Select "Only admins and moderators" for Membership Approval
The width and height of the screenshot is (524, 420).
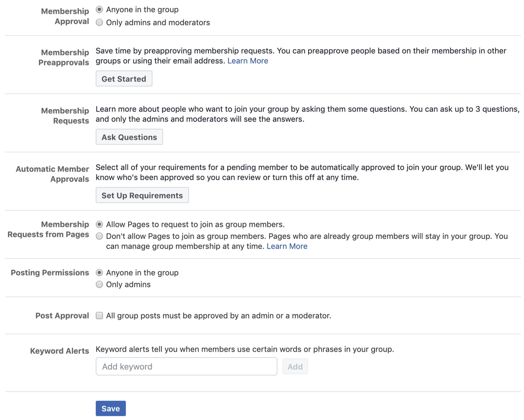point(99,23)
